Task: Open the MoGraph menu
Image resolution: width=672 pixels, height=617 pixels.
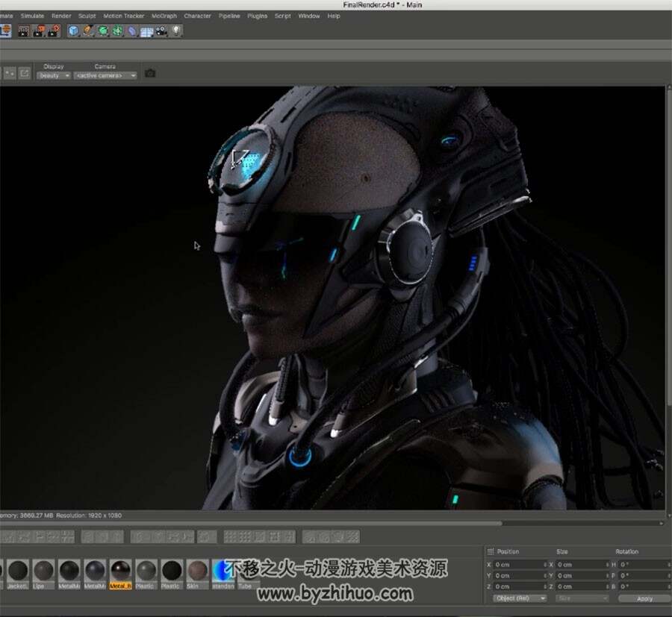Action: click(164, 16)
